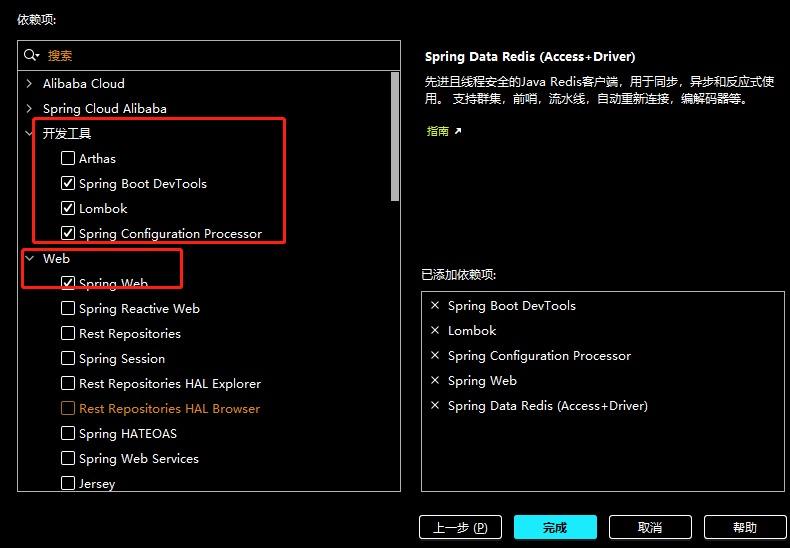Check Rest Repositories HAL Explorer
This screenshot has width=790, height=548.
(x=68, y=383)
